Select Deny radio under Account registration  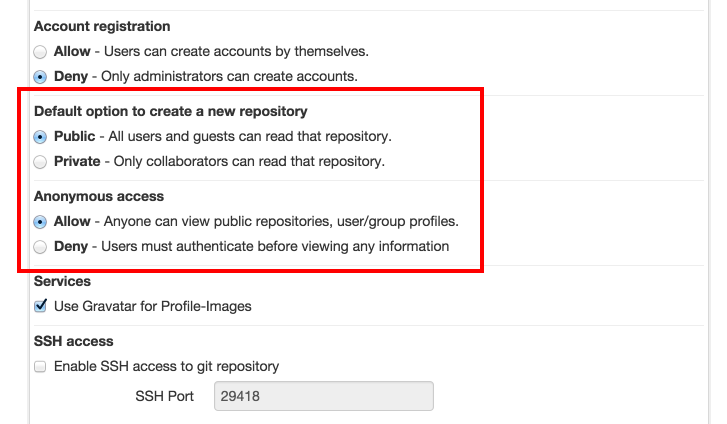40,76
